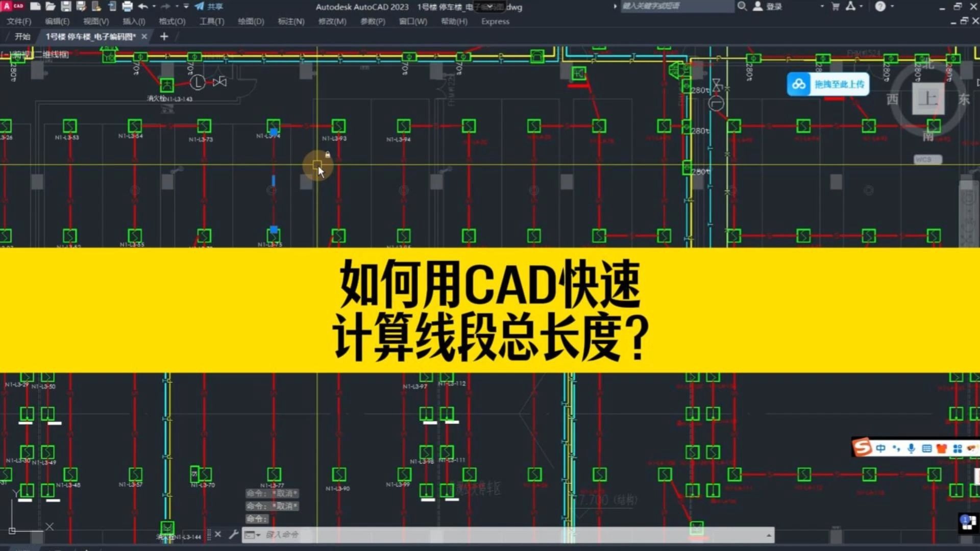This screenshot has width=980, height=551.
Task: Expand the Undo history dropdown arrow
Action: (x=154, y=7)
